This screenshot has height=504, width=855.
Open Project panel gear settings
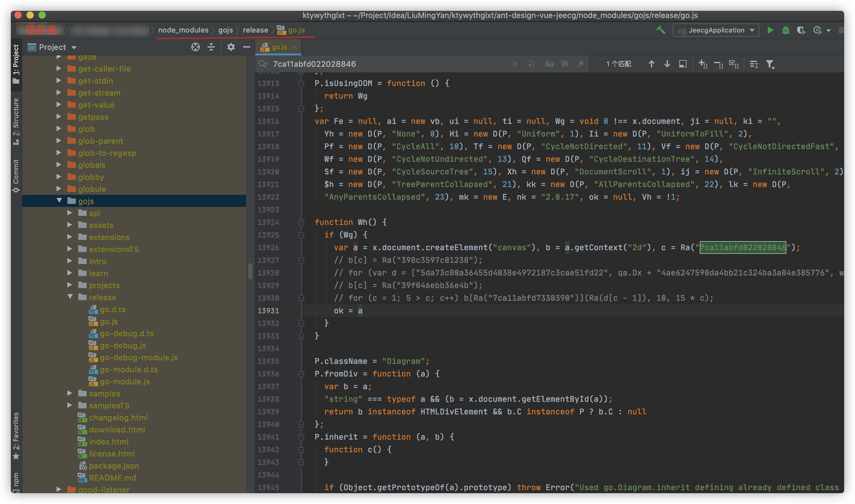231,47
